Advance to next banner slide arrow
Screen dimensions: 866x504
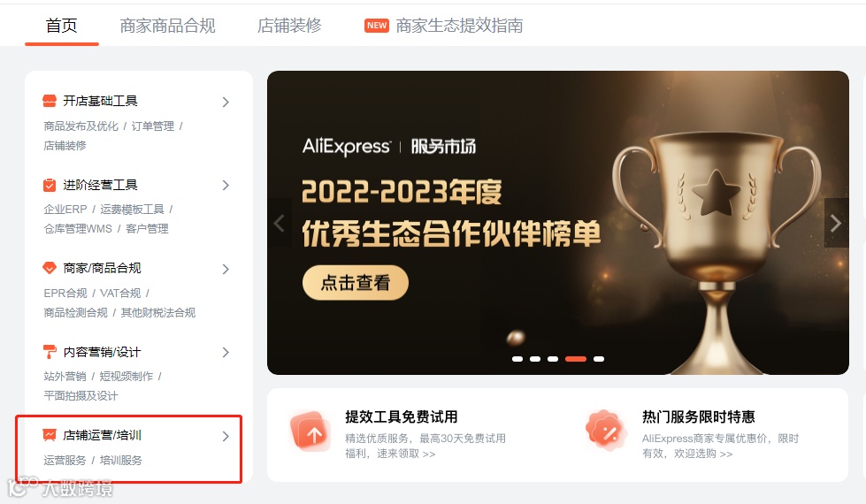(x=836, y=223)
